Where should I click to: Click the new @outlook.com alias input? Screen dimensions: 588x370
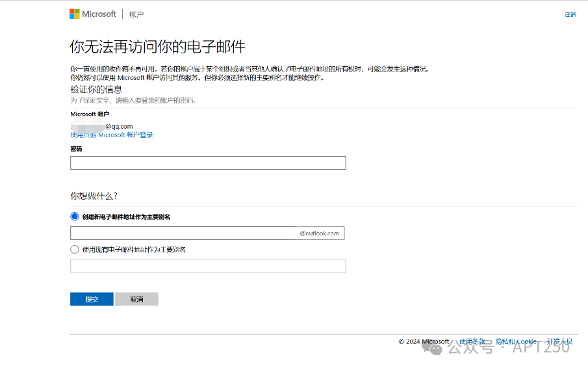pyautogui.click(x=207, y=233)
